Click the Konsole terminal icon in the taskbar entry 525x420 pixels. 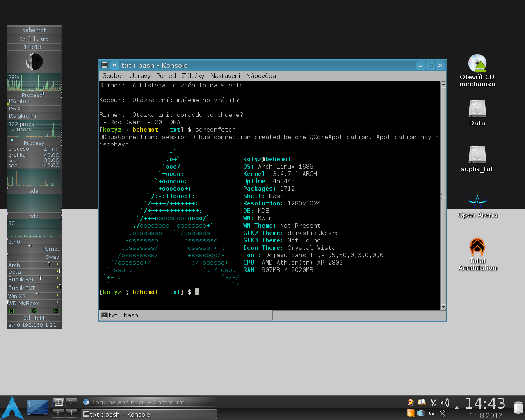(86, 414)
